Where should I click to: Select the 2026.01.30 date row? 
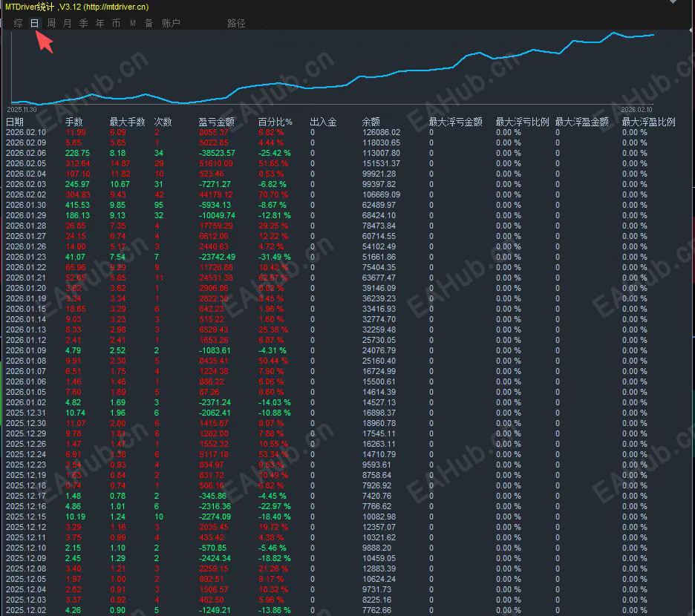[x=26, y=205]
